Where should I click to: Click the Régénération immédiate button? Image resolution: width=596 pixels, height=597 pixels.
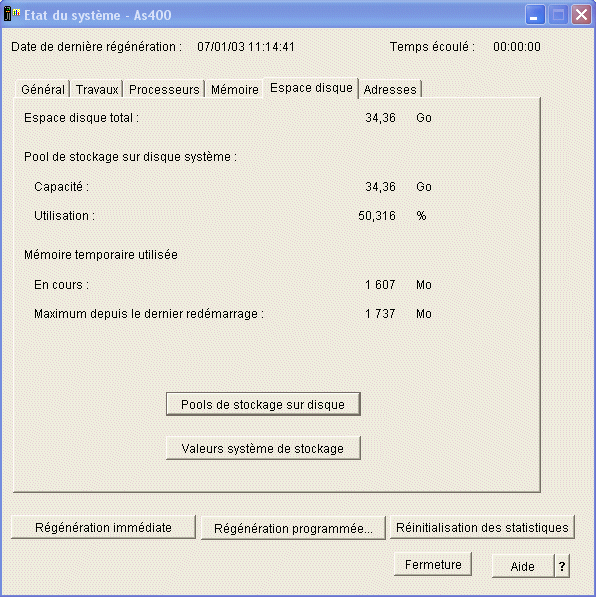[103, 527]
